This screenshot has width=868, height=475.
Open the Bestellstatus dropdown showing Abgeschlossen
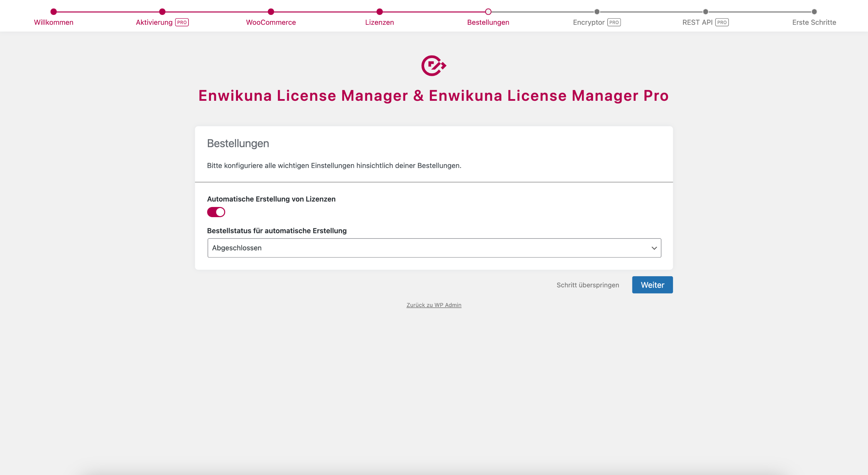coord(434,248)
